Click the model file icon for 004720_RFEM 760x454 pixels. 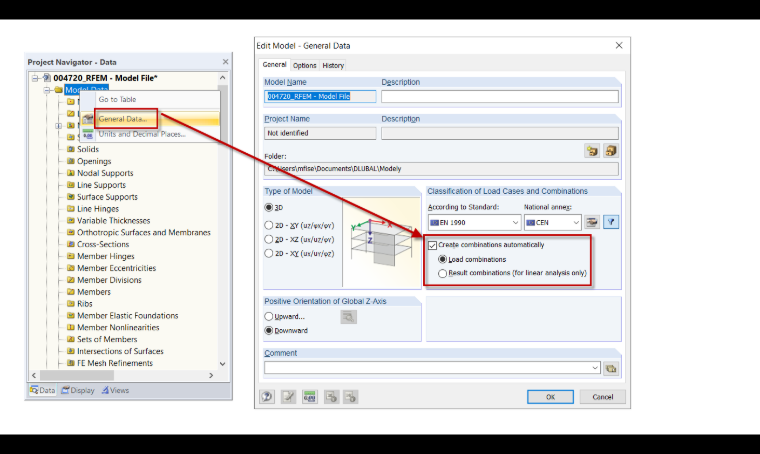click(47, 78)
